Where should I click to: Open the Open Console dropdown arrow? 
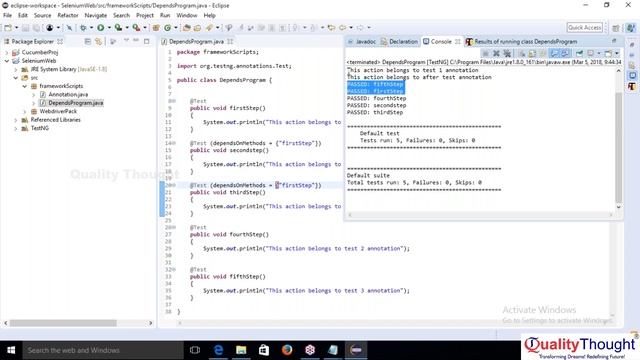[x=617, y=53]
